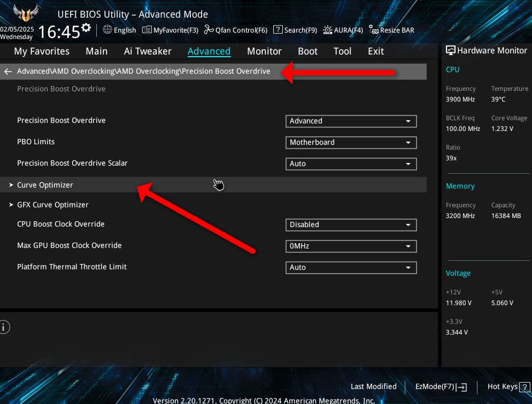
Task: Click the 1.232 V core voltage value
Action: (502, 129)
